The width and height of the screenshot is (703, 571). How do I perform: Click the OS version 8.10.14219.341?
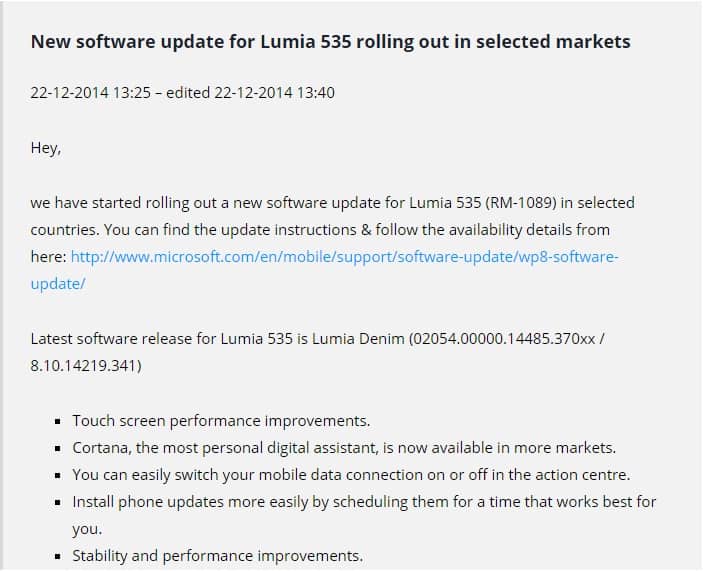85,366
